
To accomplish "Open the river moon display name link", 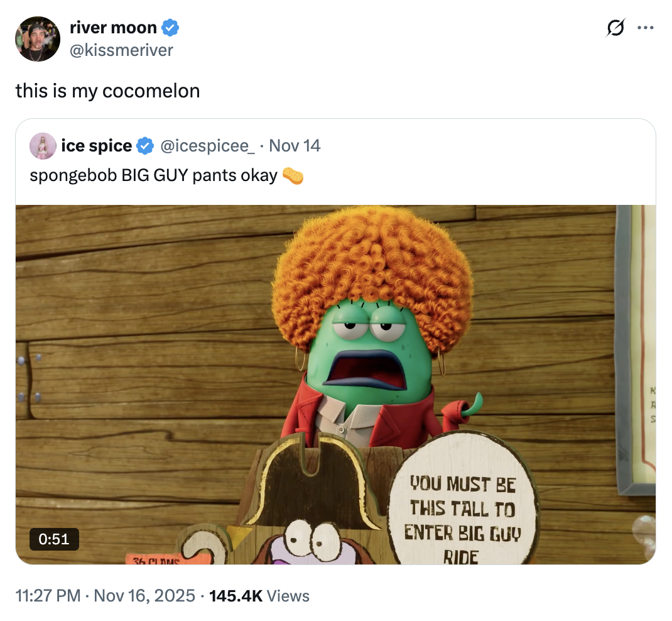I will pyautogui.click(x=113, y=28).
